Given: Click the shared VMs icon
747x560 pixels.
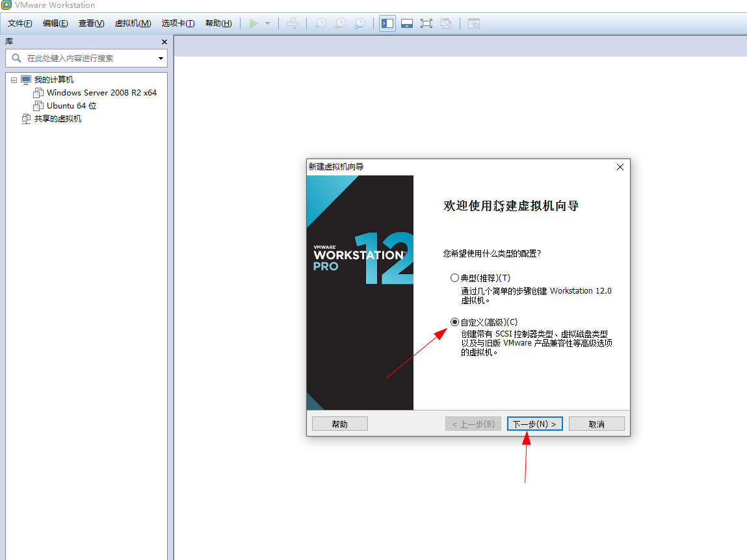Looking at the screenshot, I should (x=26, y=119).
